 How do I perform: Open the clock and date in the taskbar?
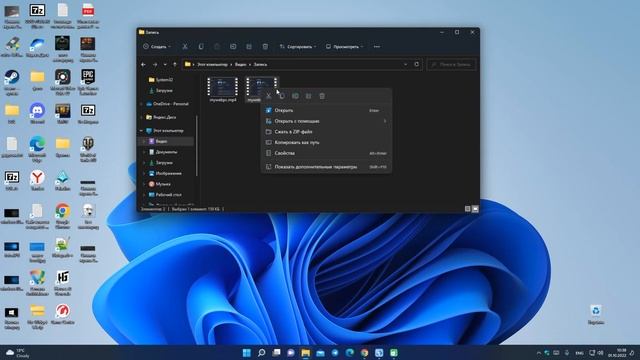click(x=617, y=353)
